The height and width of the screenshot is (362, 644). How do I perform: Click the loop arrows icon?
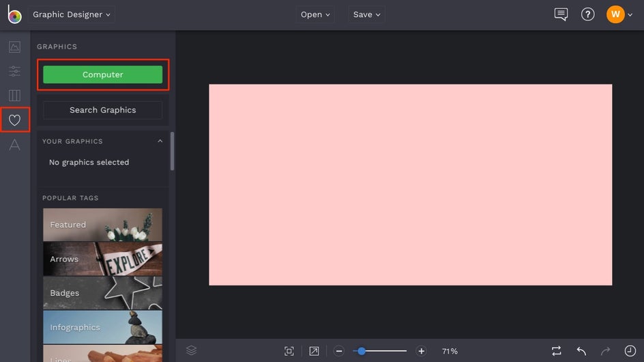pyautogui.click(x=557, y=351)
